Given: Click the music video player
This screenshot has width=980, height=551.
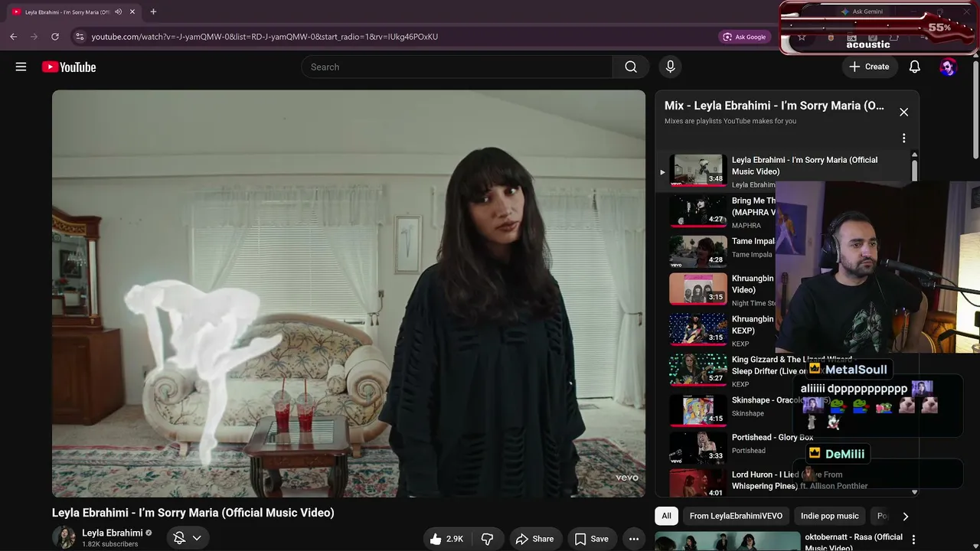Looking at the screenshot, I should pos(349,294).
